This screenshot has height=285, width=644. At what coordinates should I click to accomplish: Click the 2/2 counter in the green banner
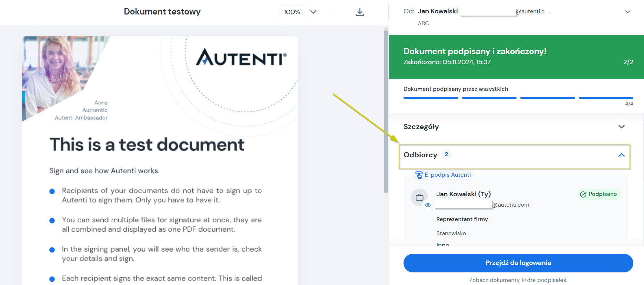click(628, 62)
